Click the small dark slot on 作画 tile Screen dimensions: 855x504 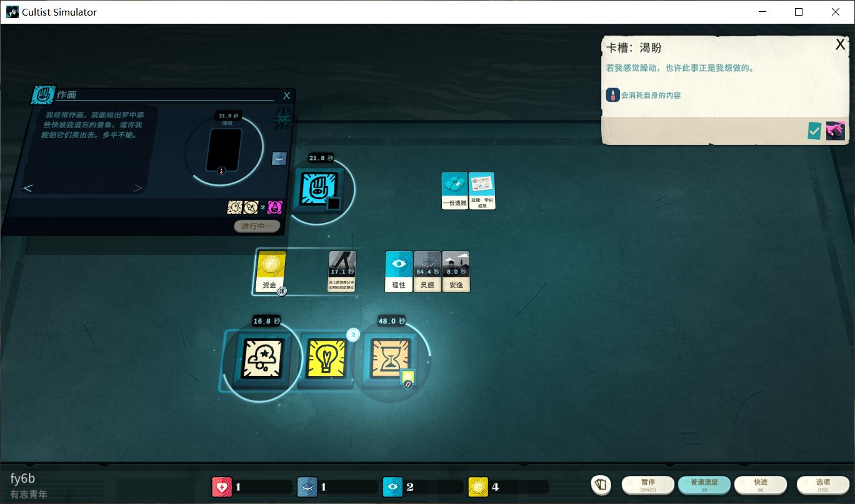point(334,204)
